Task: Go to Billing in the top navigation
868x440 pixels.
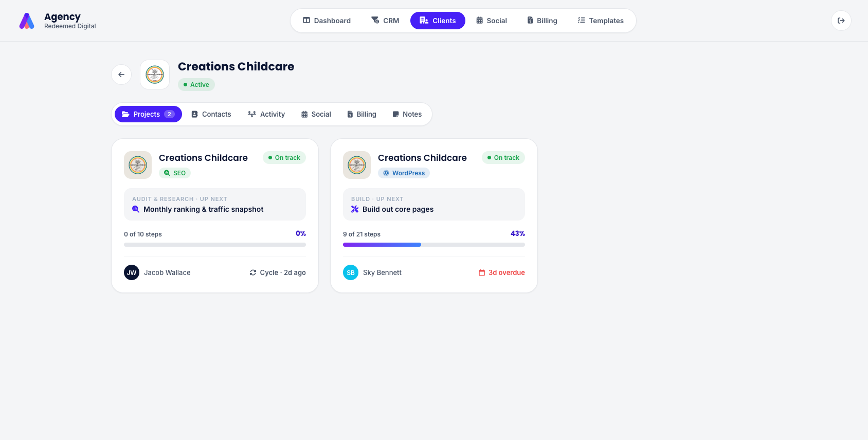Action: click(x=542, y=21)
